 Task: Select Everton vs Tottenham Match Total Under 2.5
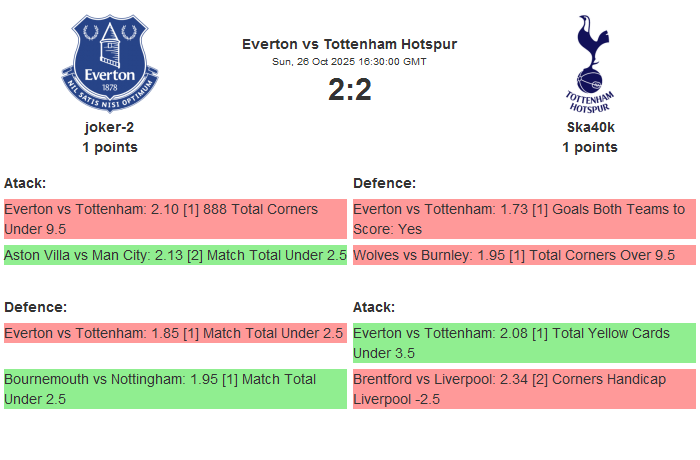tap(175, 333)
